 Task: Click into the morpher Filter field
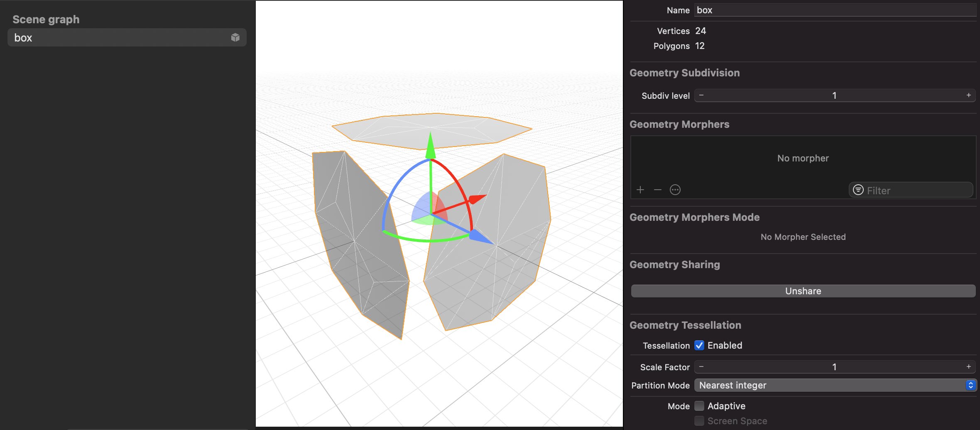918,191
